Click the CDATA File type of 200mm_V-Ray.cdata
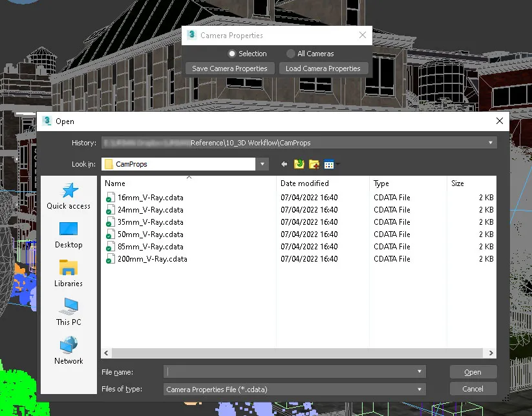532x416 pixels. pos(392,259)
